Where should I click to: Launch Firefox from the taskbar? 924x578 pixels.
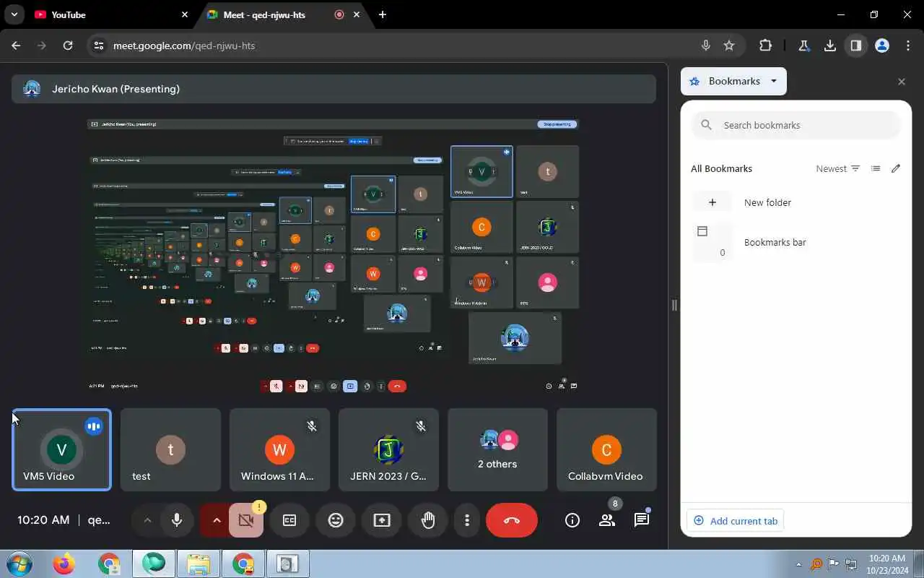coord(64,564)
